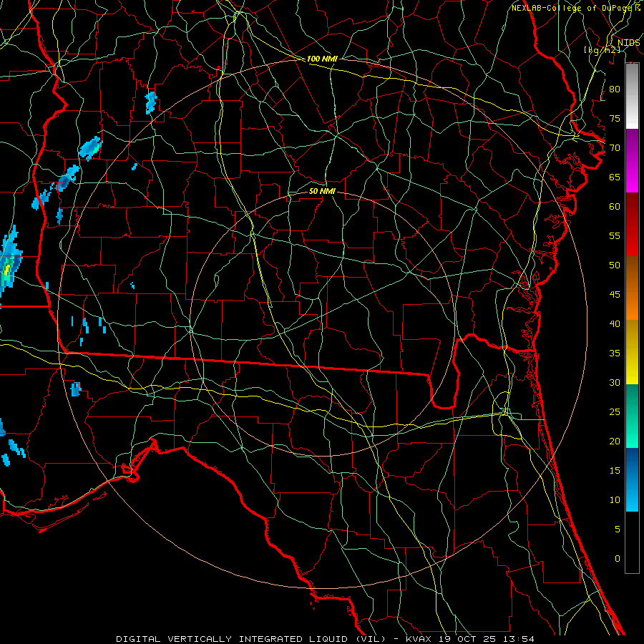Select the yellow-olive segment of the color bar
The height and width of the screenshot is (644, 644).
[632, 352]
